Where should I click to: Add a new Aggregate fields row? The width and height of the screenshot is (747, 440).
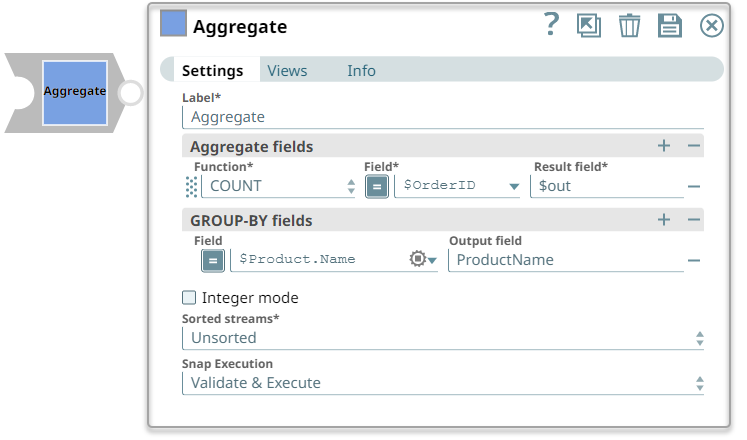click(664, 146)
